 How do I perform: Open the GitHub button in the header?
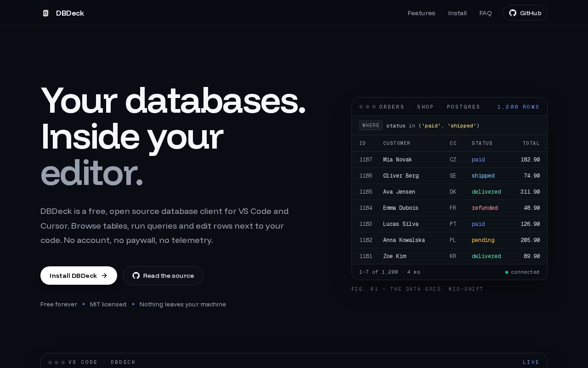(525, 13)
